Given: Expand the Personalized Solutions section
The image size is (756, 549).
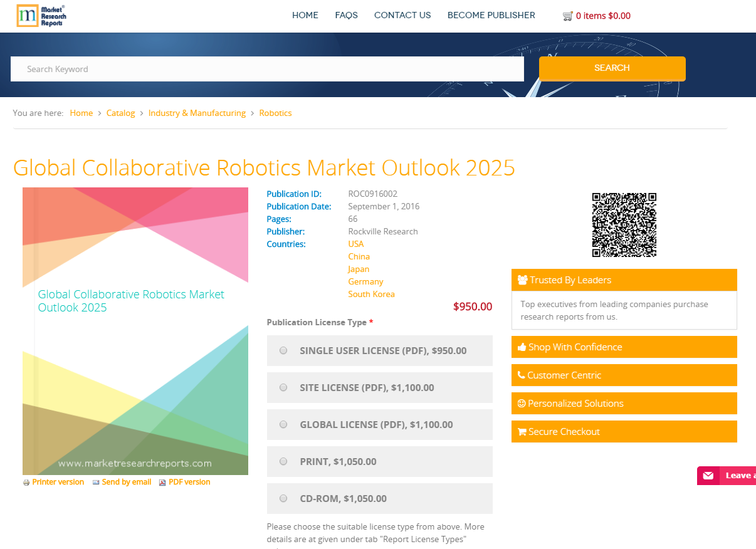Looking at the screenshot, I should click(x=624, y=403).
